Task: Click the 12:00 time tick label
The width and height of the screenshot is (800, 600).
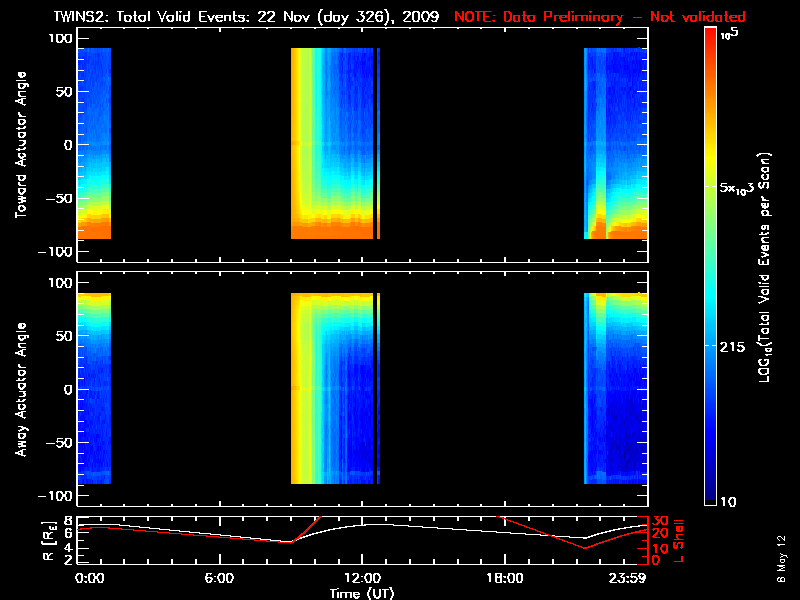Action: tap(362, 578)
